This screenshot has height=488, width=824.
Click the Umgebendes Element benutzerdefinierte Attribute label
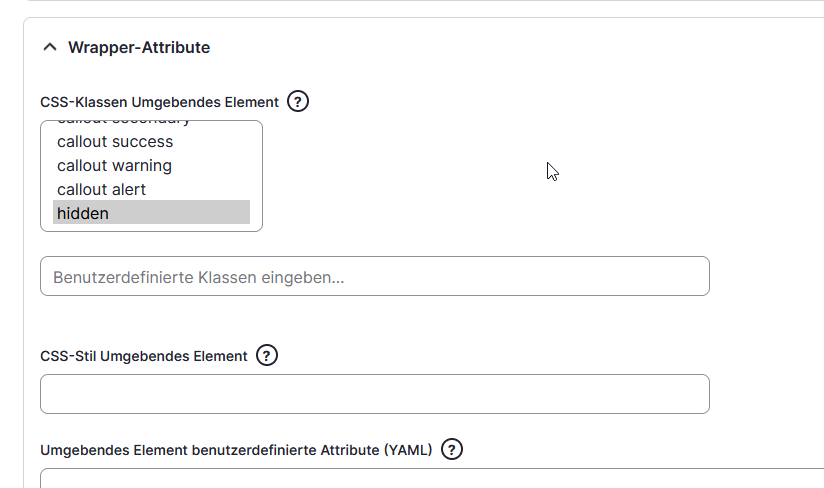[x=236, y=450]
